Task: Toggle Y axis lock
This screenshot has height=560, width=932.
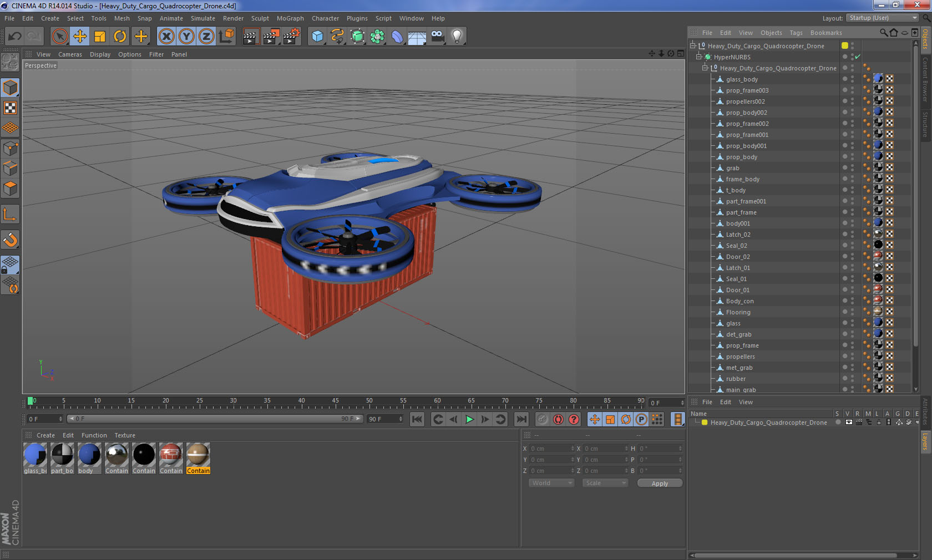Action: pyautogui.click(x=186, y=37)
